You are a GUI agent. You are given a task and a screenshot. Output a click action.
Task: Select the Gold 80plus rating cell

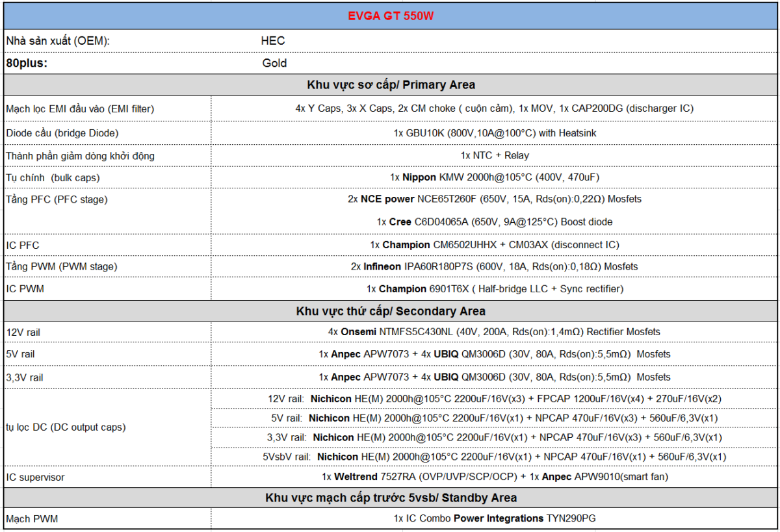pyautogui.click(x=274, y=63)
